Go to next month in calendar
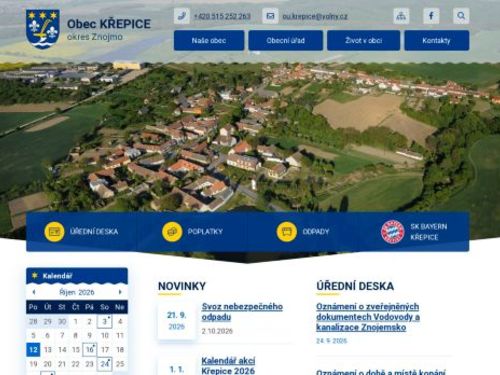This screenshot has width=500, height=375. point(120,292)
